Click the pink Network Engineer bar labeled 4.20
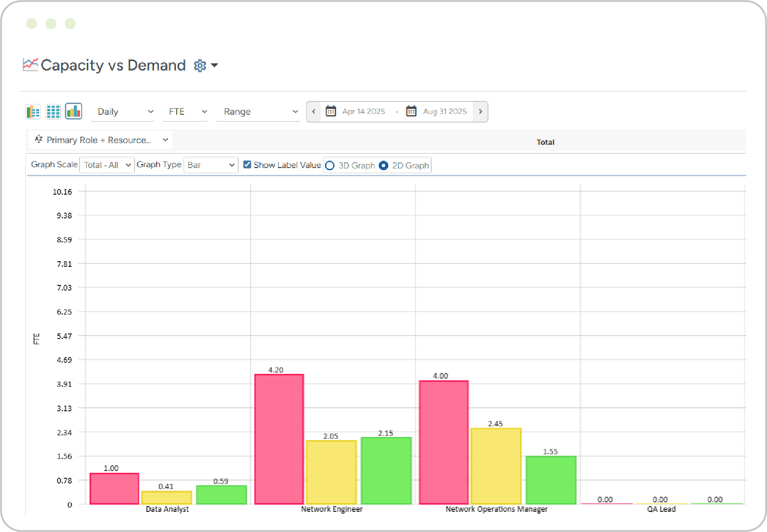The height and width of the screenshot is (532, 767). click(279, 439)
